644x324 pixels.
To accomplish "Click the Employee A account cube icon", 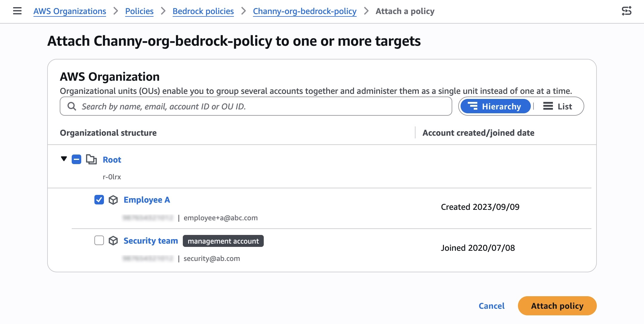I will pyautogui.click(x=113, y=200).
